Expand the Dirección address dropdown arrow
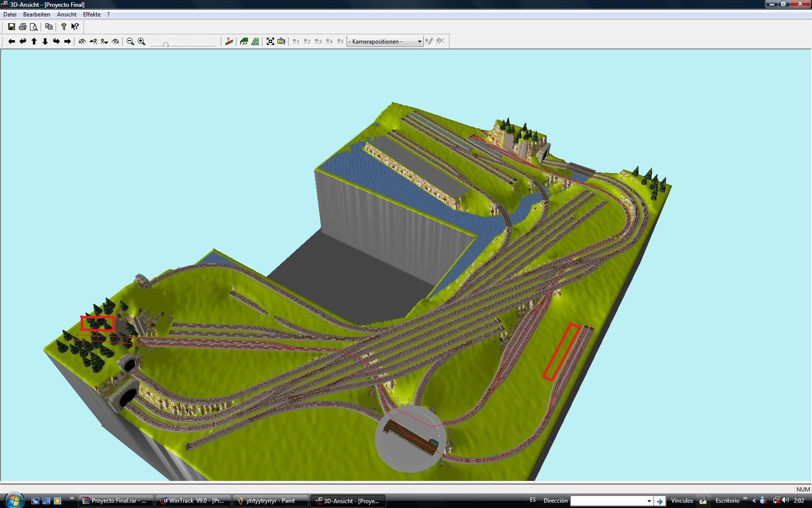 [x=649, y=501]
